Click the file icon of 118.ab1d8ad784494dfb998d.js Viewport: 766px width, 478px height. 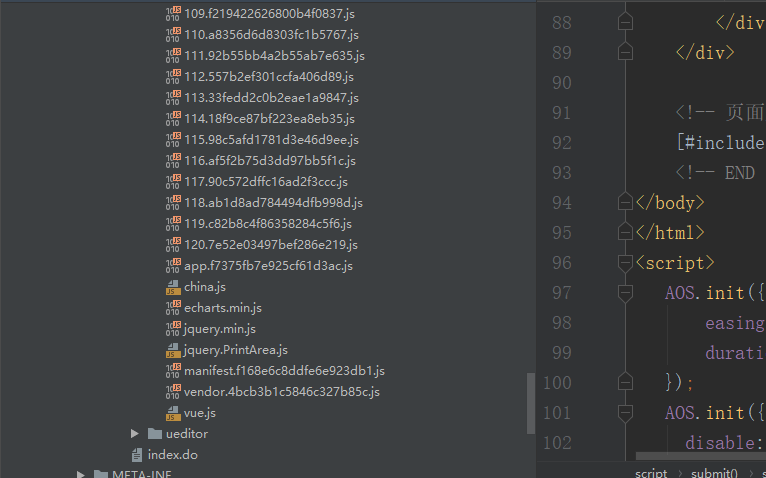point(173,203)
